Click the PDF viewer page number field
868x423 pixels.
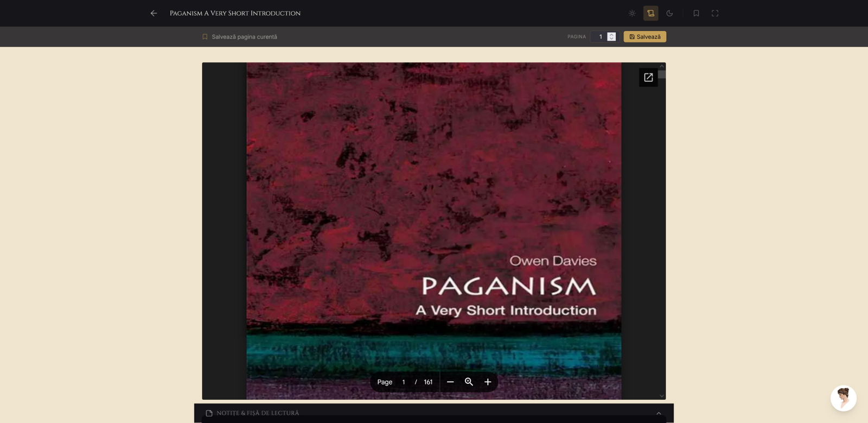click(x=404, y=382)
